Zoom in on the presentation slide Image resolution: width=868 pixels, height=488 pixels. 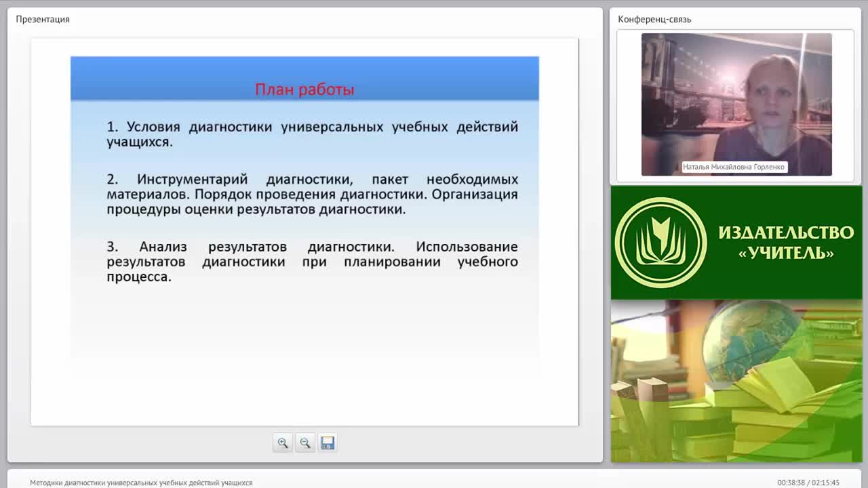click(x=283, y=443)
